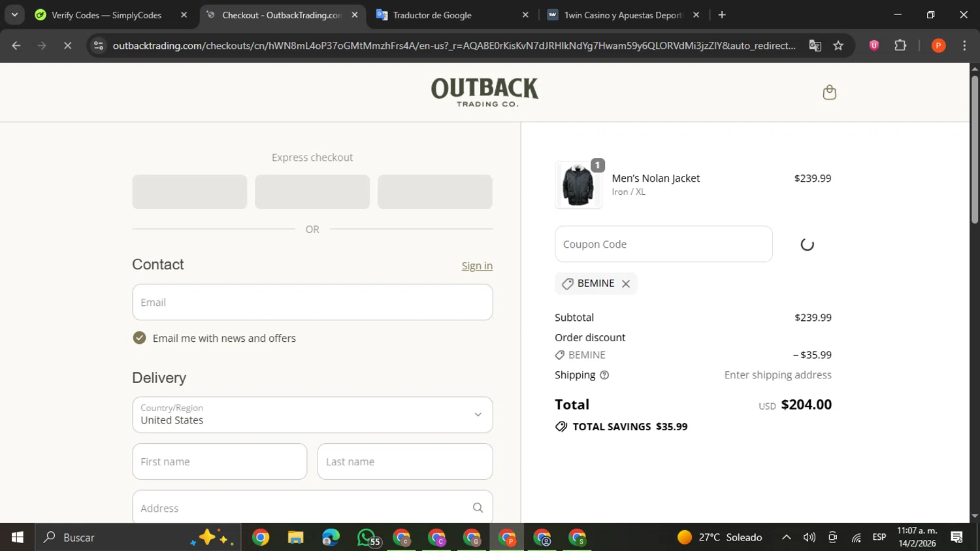The width and height of the screenshot is (980, 551).
Task: Click the Buscar taskbar search box
Action: tap(139, 537)
